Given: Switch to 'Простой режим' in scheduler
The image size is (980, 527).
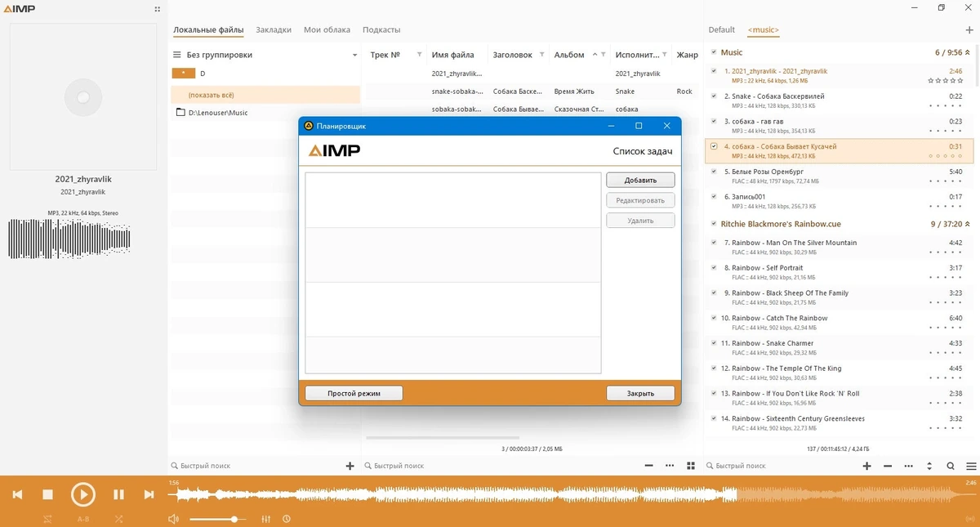Looking at the screenshot, I should pyautogui.click(x=354, y=393).
